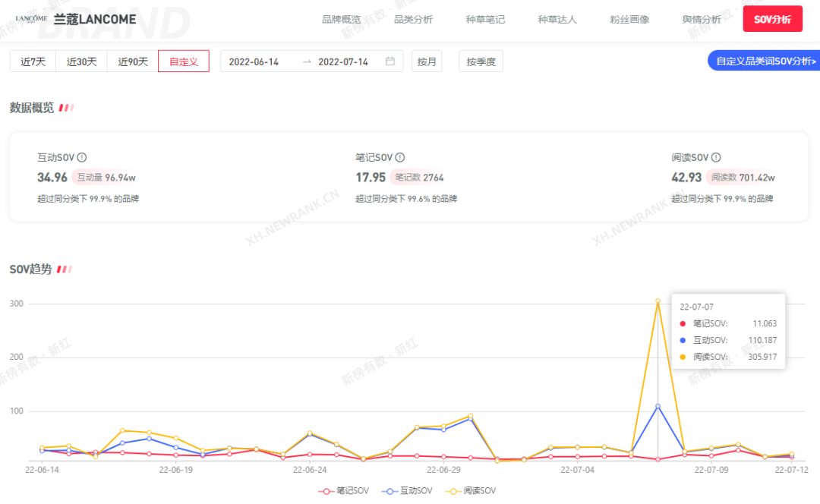820x504 pixels.
Task: Click the info icon next to 笔记SOV
Action: tap(400, 158)
